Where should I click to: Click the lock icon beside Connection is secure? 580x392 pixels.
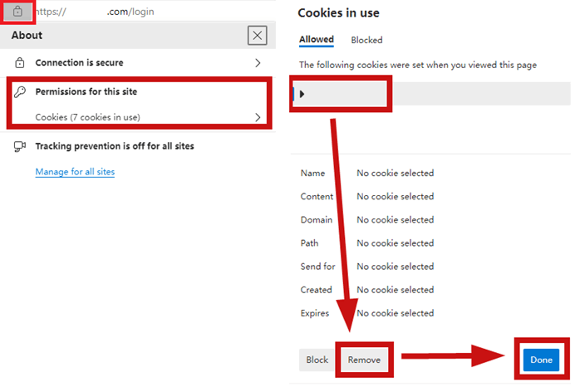20,62
